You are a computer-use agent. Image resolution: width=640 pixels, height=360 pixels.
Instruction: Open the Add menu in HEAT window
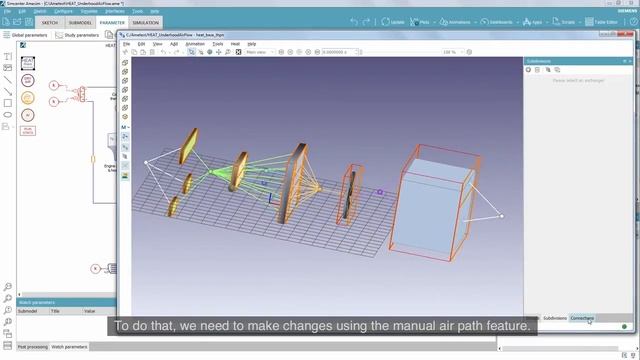[174, 44]
